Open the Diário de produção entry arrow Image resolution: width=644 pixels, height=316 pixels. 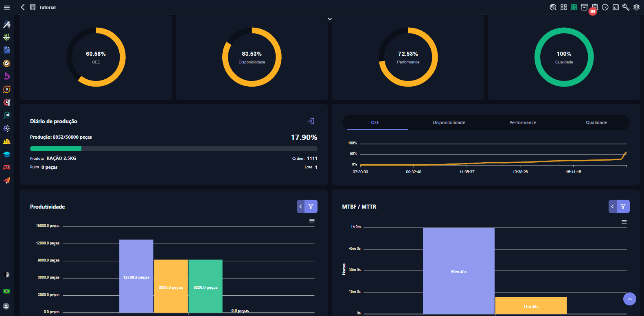click(311, 121)
